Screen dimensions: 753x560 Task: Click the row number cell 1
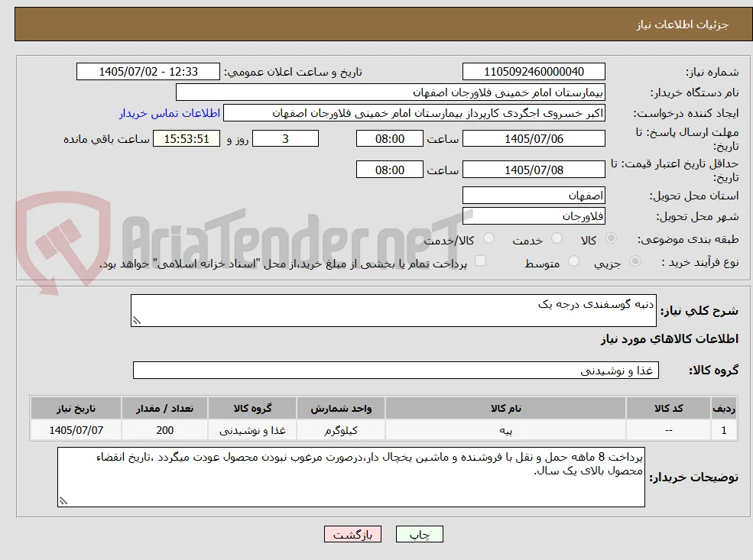(723, 430)
